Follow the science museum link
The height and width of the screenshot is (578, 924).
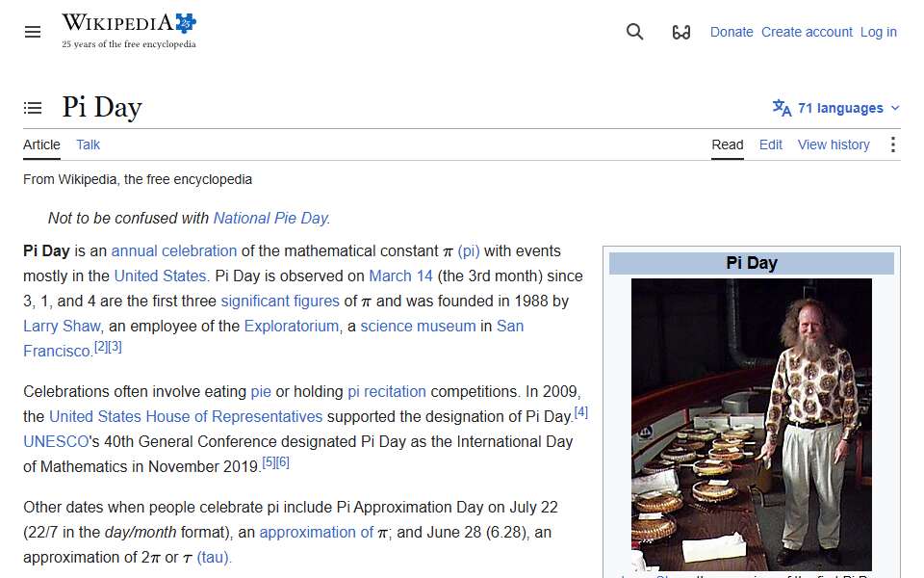[418, 327]
